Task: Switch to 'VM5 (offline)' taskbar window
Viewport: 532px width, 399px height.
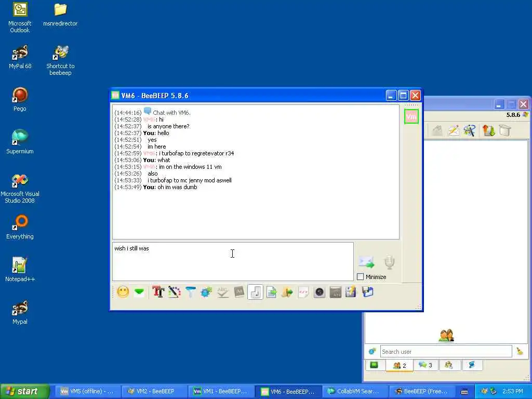Action: [x=87, y=391]
